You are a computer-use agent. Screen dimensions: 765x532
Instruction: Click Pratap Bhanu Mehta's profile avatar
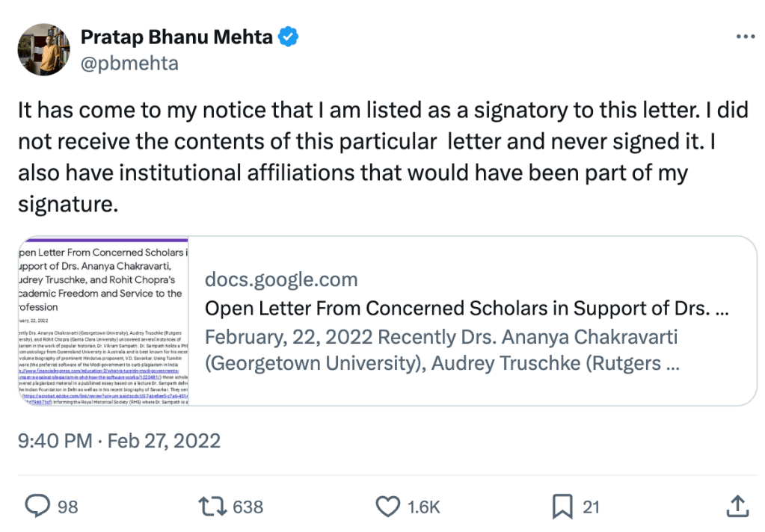[44, 49]
